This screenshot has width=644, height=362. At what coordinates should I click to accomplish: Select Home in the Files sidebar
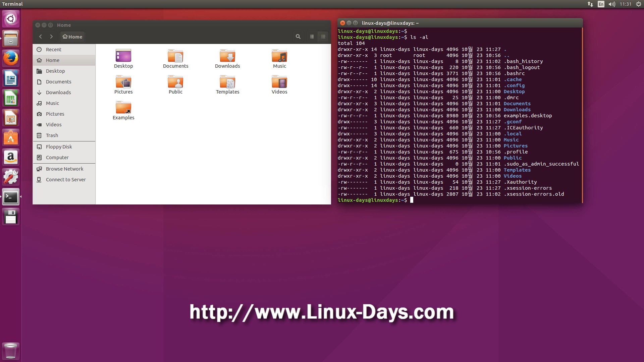click(x=64, y=60)
